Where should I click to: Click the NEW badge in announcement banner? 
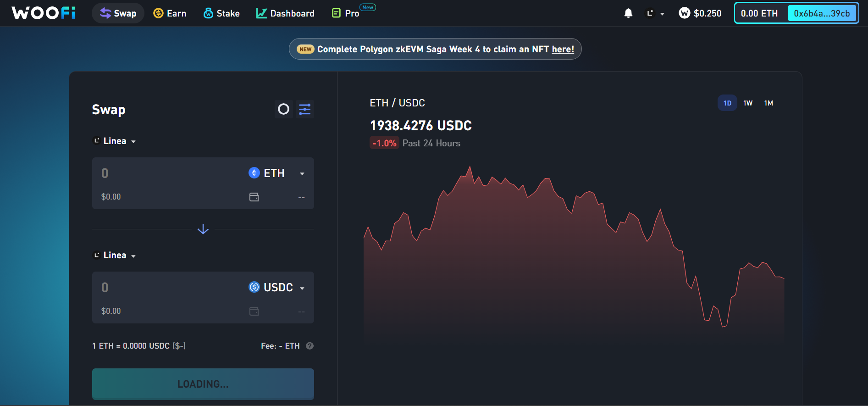click(x=305, y=49)
